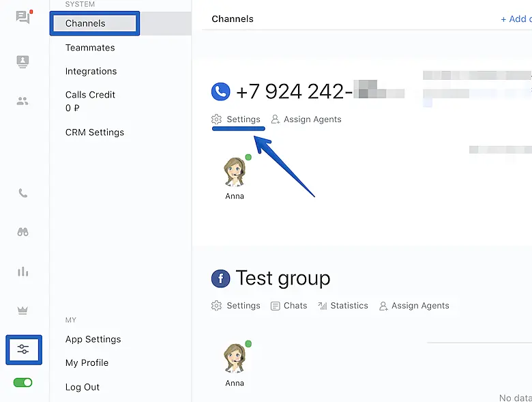The image size is (532, 402).
Task: Open Chats for Test group channel
Action: coord(289,306)
